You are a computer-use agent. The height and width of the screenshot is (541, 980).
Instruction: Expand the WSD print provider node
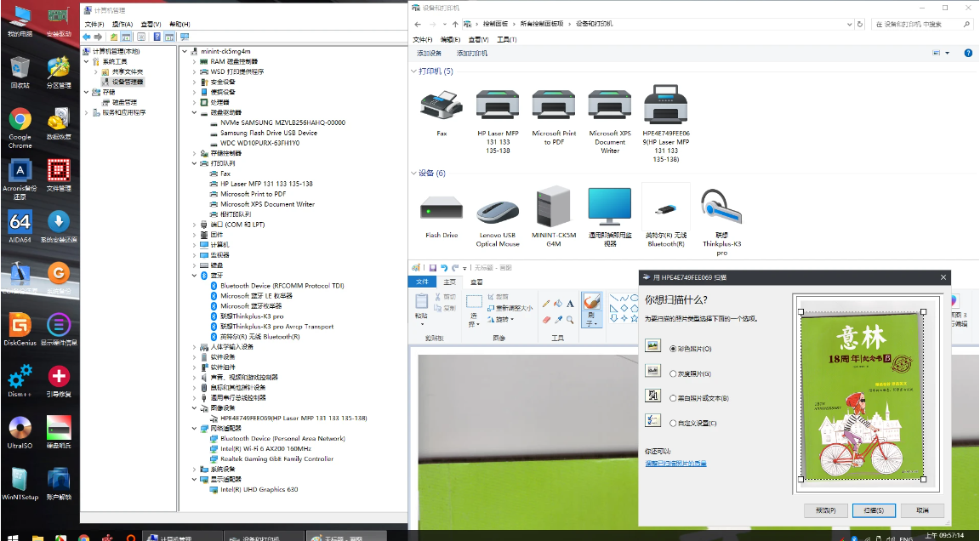point(194,71)
